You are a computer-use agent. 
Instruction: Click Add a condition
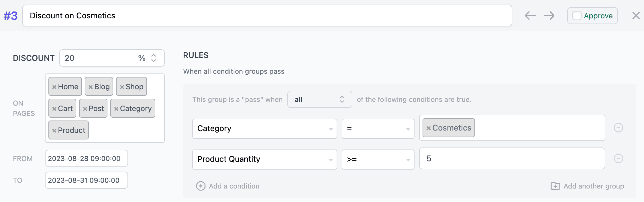[228, 186]
